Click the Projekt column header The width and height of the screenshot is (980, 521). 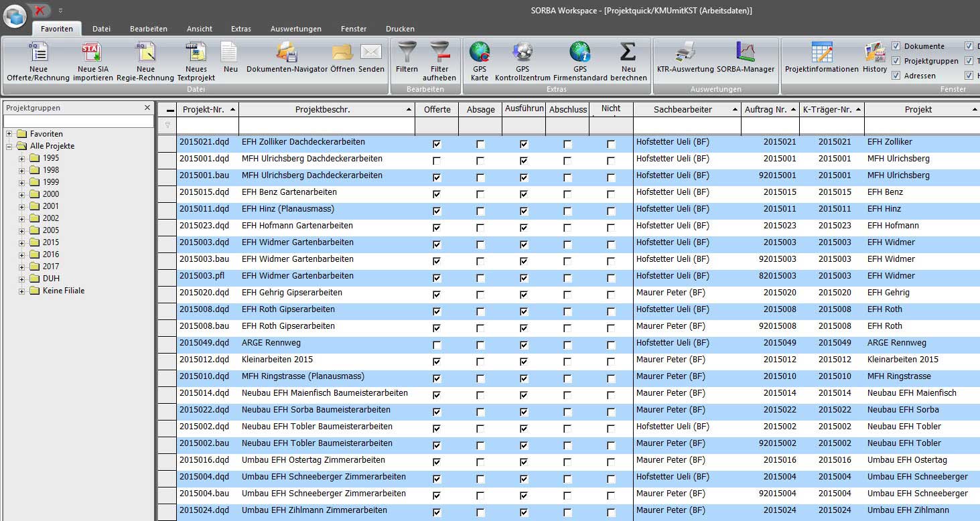[922, 109]
